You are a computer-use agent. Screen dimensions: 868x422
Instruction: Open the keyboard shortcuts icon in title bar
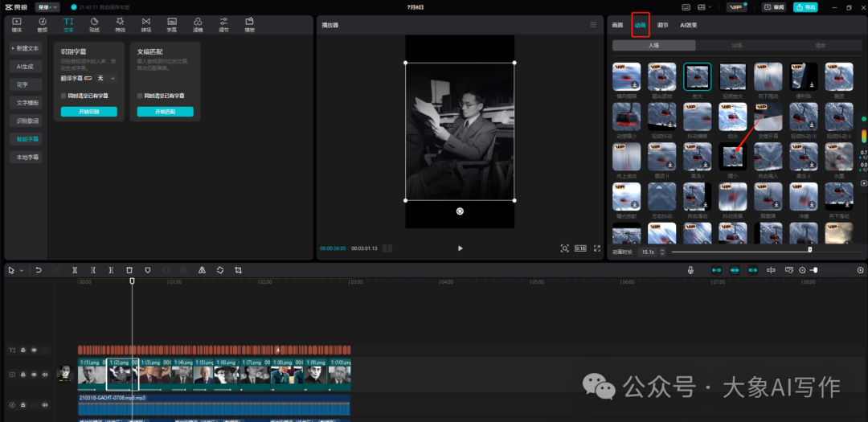pyautogui.click(x=686, y=7)
